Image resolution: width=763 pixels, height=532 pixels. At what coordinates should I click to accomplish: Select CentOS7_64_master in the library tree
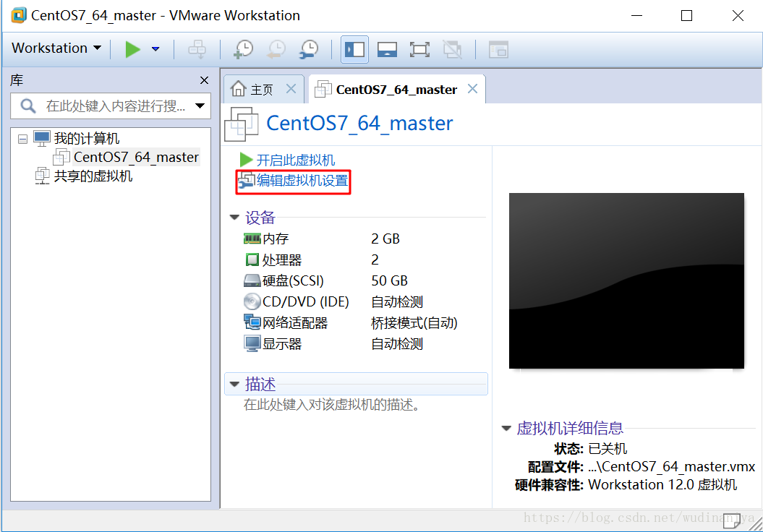click(136, 157)
